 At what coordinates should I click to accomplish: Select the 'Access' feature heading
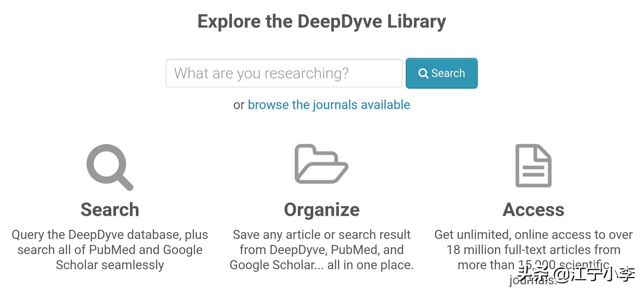point(533,210)
